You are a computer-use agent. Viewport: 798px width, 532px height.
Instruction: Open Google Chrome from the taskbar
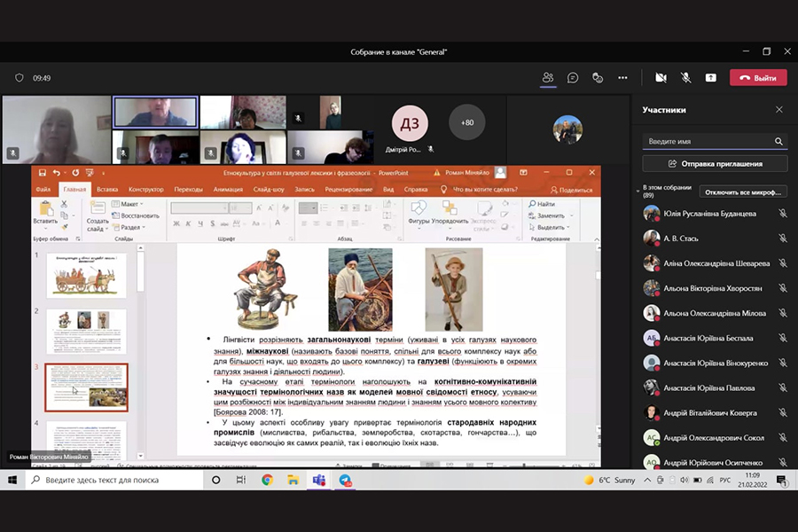[267, 480]
